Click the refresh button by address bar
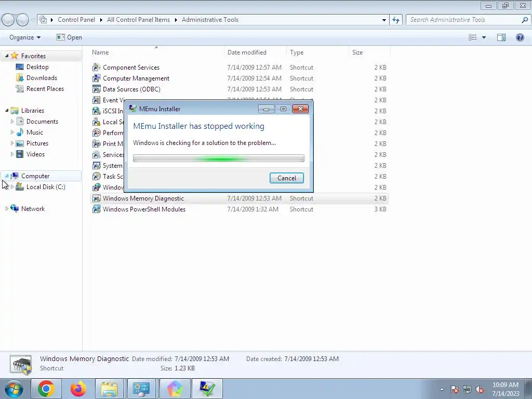Screen dimensions: 532x399 tap(395, 20)
